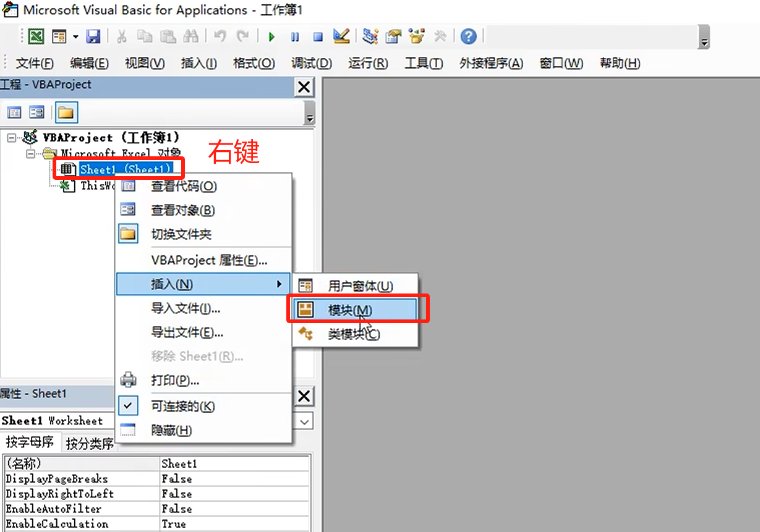Open the 格式(O) menu
The image size is (760, 532).
click(x=254, y=63)
